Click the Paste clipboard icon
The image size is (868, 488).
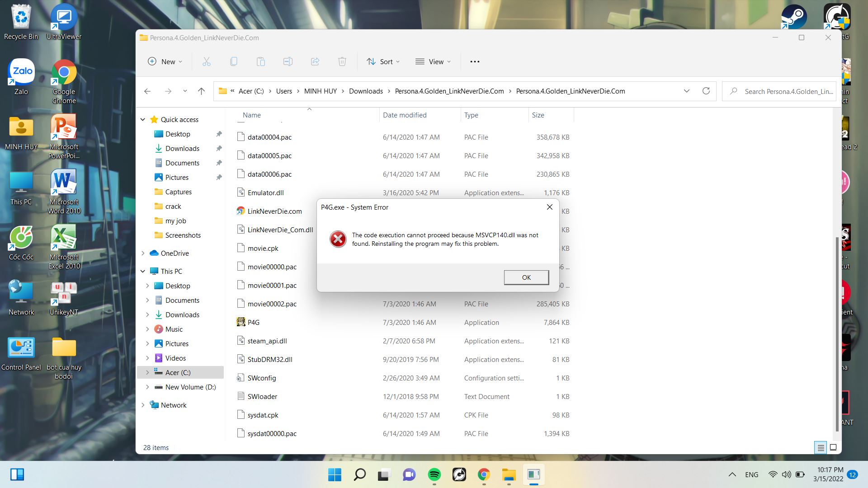click(261, 61)
